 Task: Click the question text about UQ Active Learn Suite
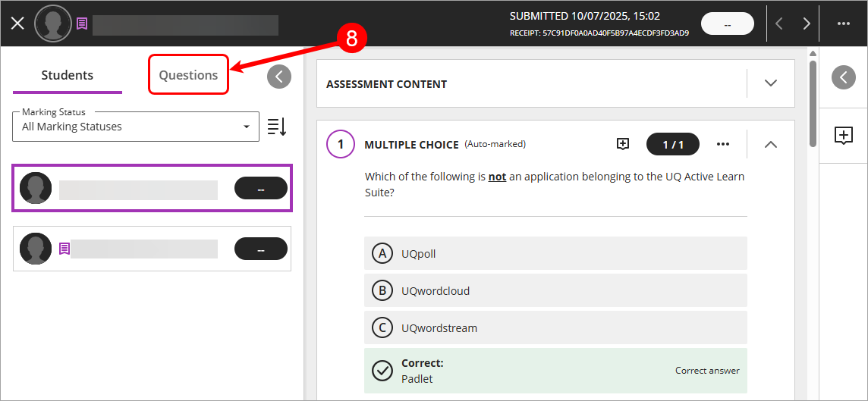(x=555, y=185)
